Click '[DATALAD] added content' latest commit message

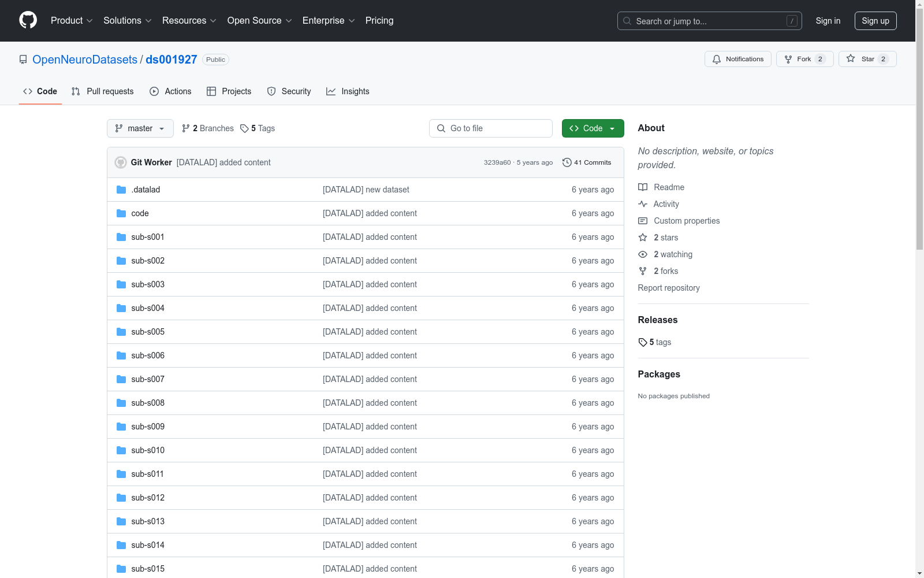[x=223, y=162]
